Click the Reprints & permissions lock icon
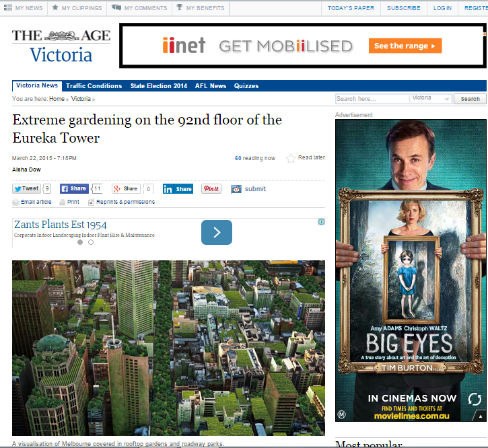This screenshot has width=488, height=448. point(91,202)
